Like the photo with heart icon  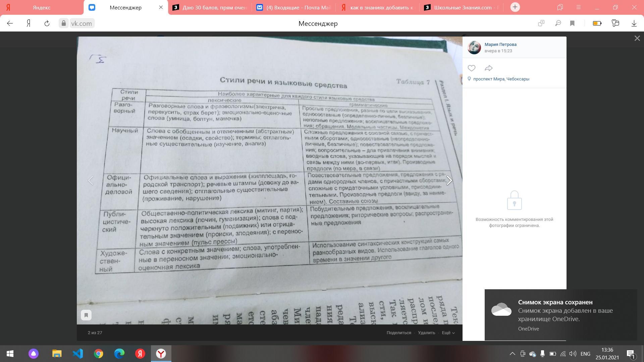(471, 68)
